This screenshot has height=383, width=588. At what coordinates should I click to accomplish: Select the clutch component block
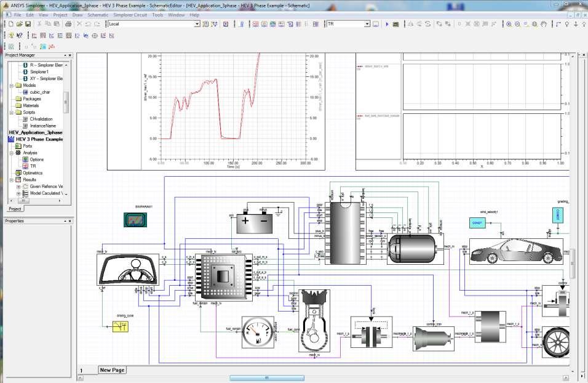[x=371, y=331]
